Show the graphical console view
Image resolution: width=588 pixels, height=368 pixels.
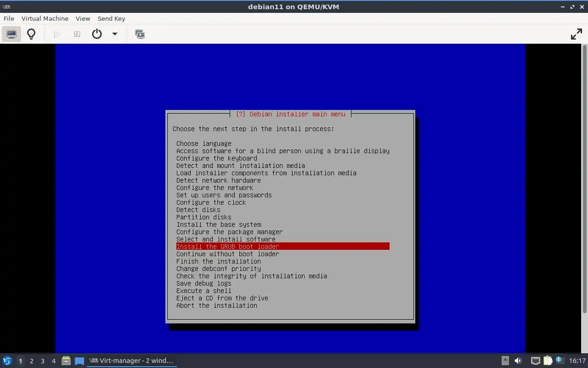[11, 34]
